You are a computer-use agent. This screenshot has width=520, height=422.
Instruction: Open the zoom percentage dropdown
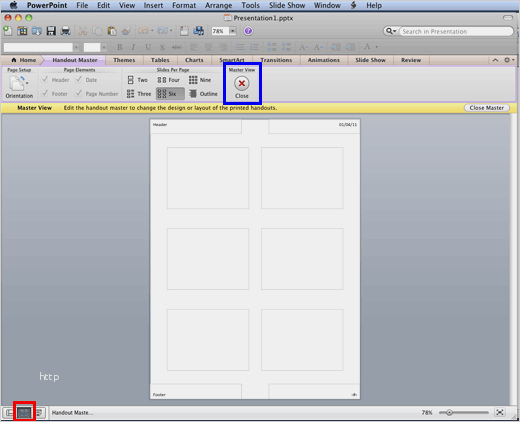click(233, 31)
